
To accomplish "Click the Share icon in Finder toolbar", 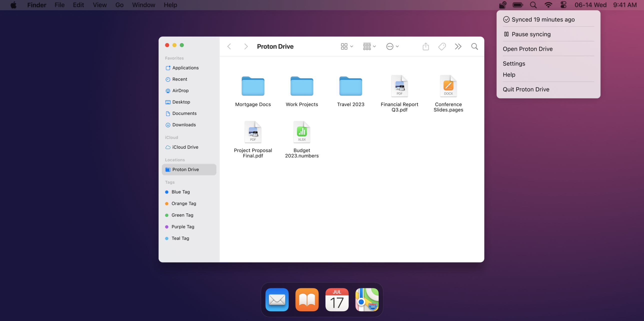I will 426,46.
